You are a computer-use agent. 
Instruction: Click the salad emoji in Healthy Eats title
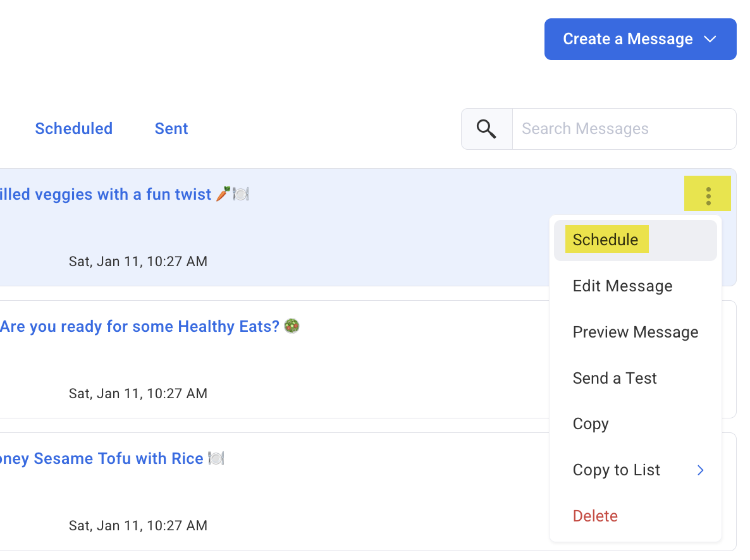pyautogui.click(x=293, y=326)
